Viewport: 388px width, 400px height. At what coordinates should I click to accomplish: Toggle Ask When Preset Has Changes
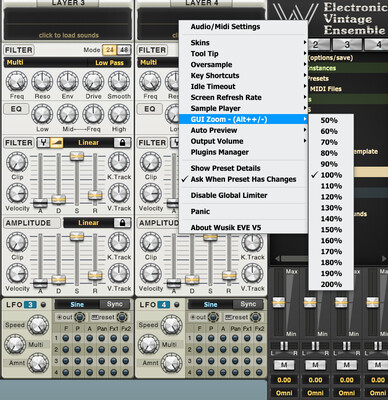pyautogui.click(x=243, y=179)
